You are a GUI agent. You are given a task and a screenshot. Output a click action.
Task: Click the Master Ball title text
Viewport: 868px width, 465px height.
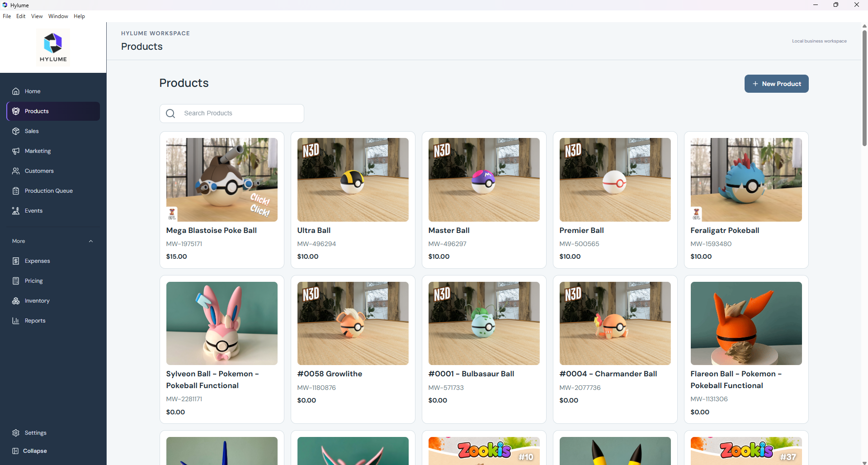[x=449, y=231]
